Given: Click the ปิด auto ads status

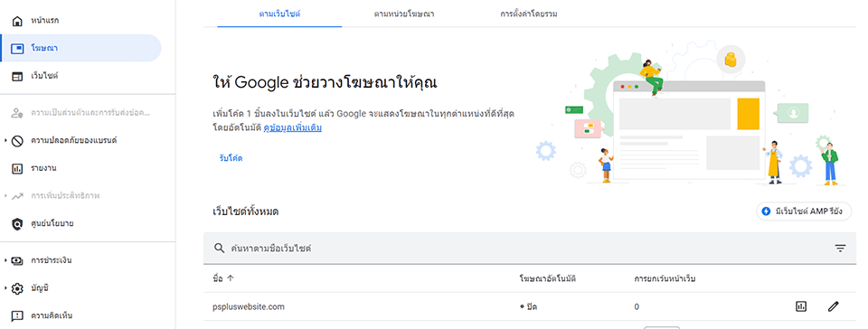Looking at the screenshot, I should tap(529, 306).
